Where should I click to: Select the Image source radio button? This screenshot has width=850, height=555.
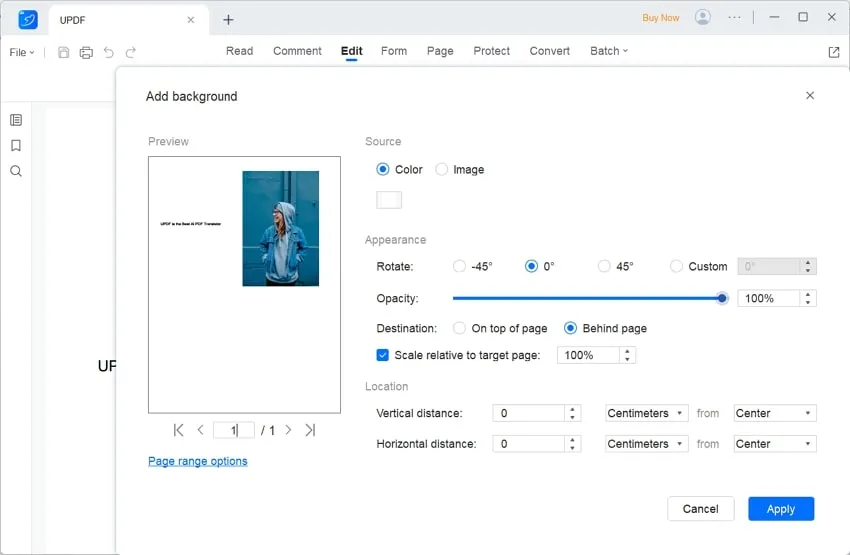tap(442, 170)
